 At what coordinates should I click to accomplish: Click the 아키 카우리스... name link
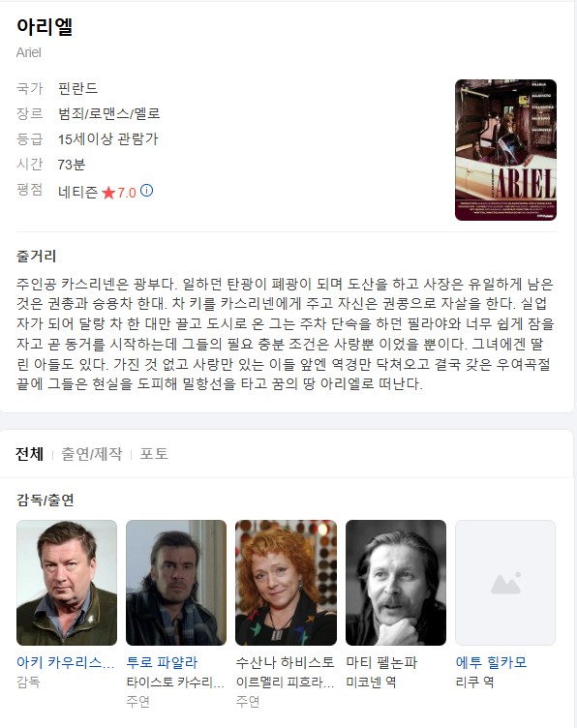click(x=66, y=662)
